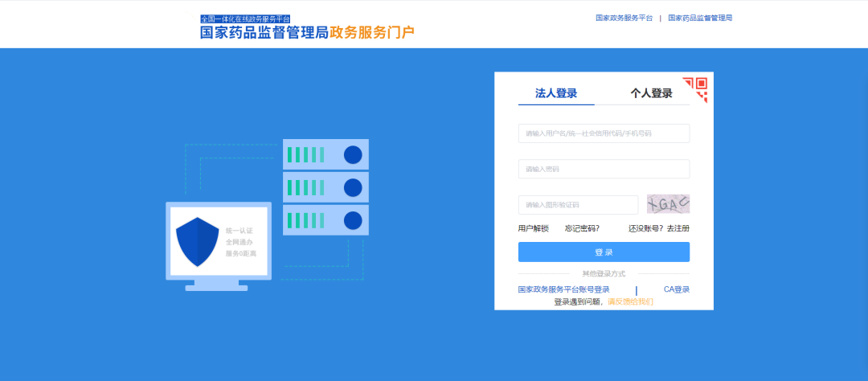Click the blue shield icon on monitor
This screenshot has width=868, height=381.
click(197, 241)
